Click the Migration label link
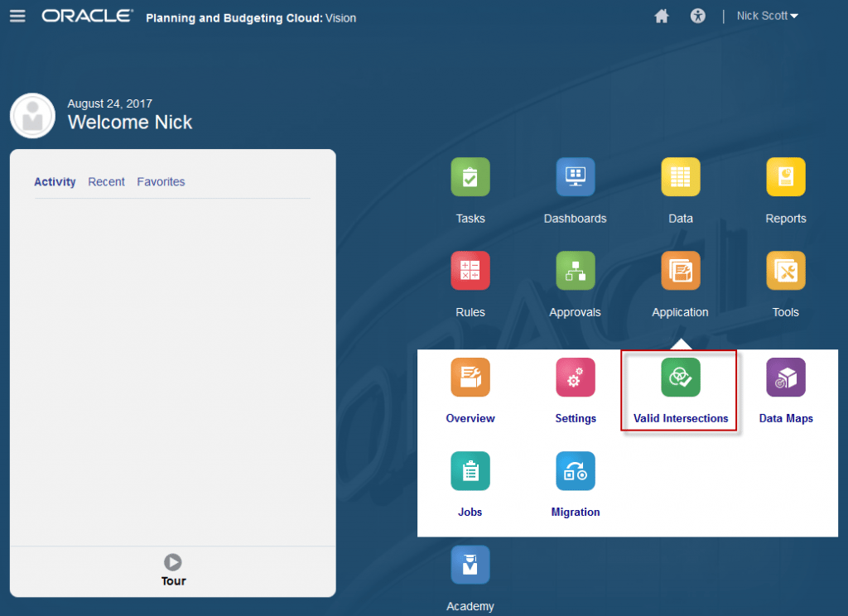The image size is (848, 616). pyautogui.click(x=576, y=512)
